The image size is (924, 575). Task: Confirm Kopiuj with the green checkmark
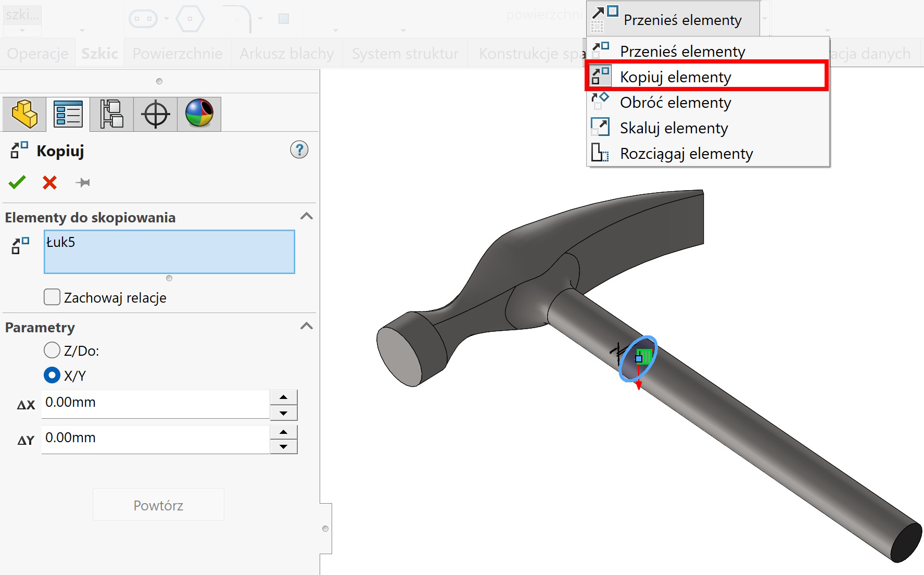pos(17,182)
